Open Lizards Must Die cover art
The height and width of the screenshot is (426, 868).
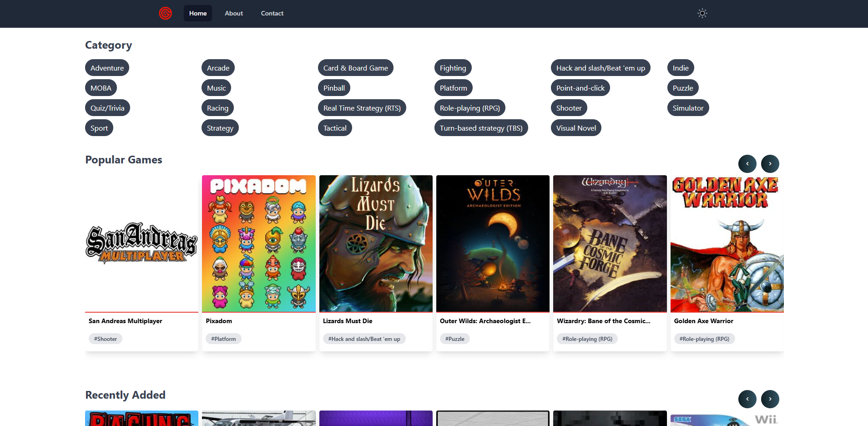(x=376, y=243)
